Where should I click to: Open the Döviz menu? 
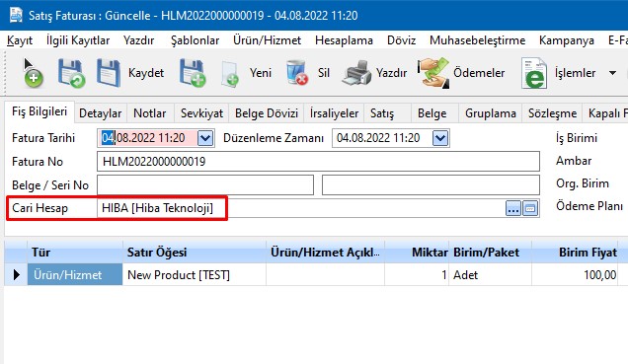[401, 40]
